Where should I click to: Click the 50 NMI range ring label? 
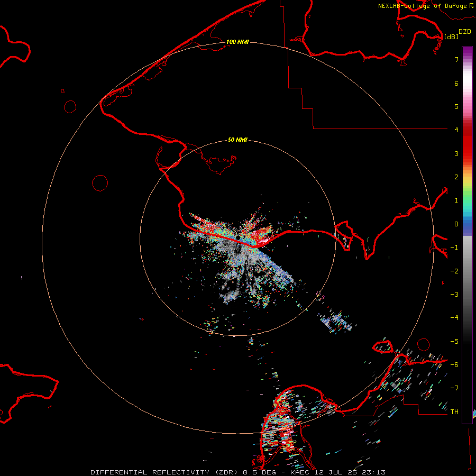point(237,140)
